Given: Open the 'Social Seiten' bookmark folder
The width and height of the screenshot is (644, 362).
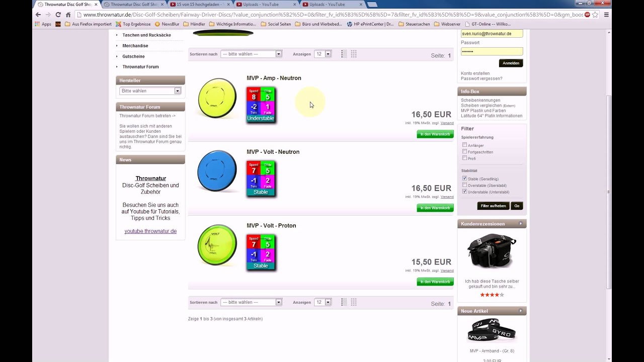Looking at the screenshot, I should pos(276,24).
